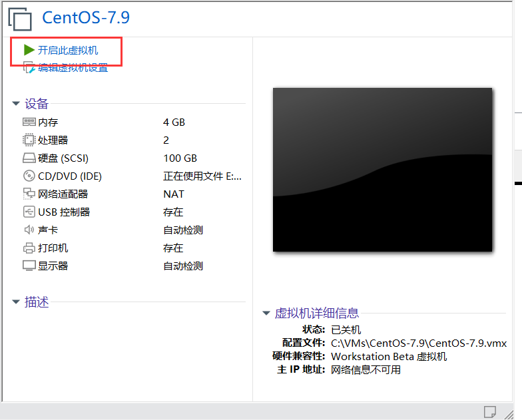Click the 网络适配器 network icon
522x420 pixels.
[x=29, y=194]
